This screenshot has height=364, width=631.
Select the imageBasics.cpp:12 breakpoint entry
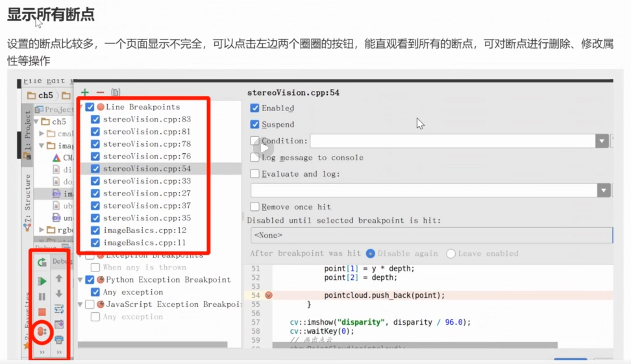coord(145,230)
